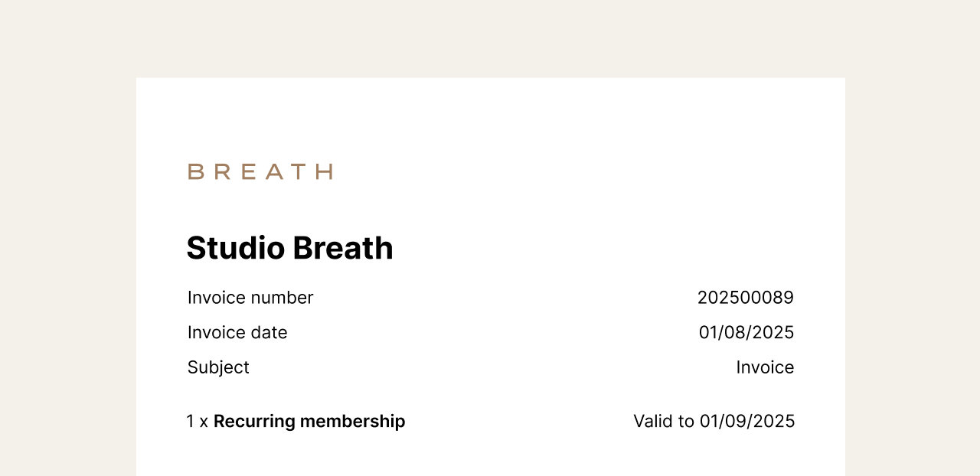Click the Studio Breath heading
This screenshot has width=980, height=476.
click(289, 248)
